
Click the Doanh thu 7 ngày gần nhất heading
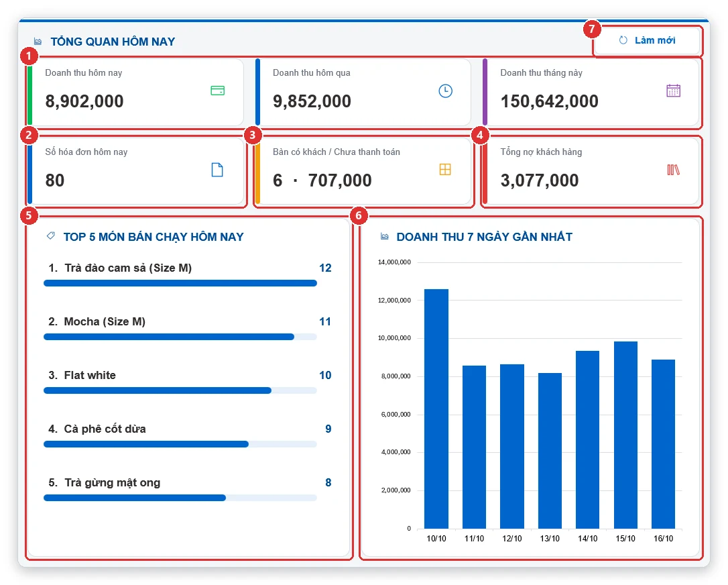[x=484, y=237]
